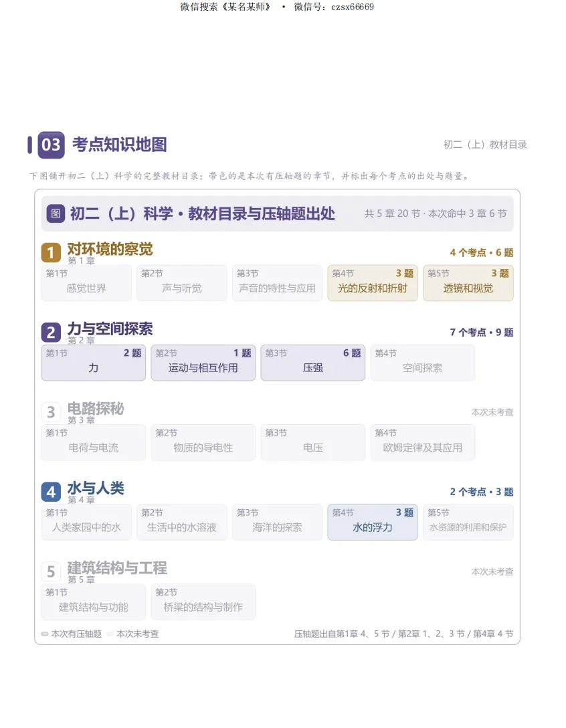Image resolution: width=566 pixels, height=728 pixels.
Task: Open the "声音的特性与应用" section card
Action: tap(277, 283)
